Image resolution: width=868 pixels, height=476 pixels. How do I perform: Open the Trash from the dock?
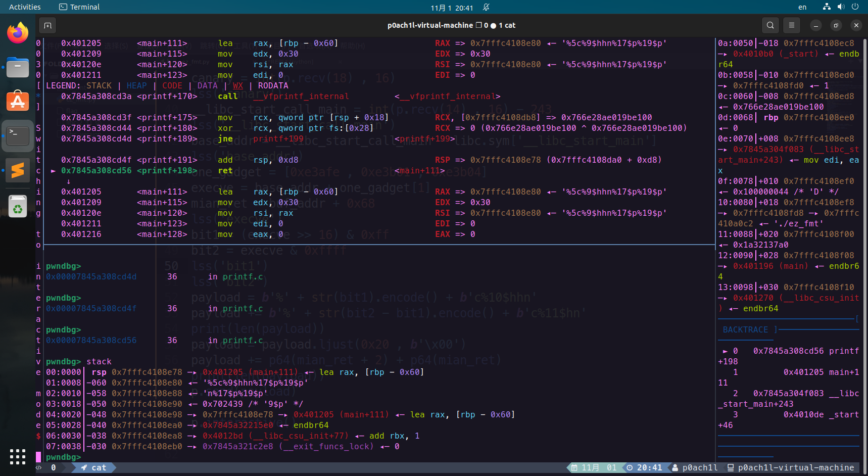18,206
